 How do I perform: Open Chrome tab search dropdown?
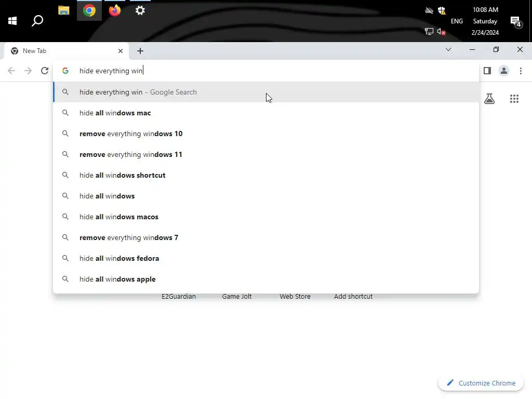tap(448, 49)
